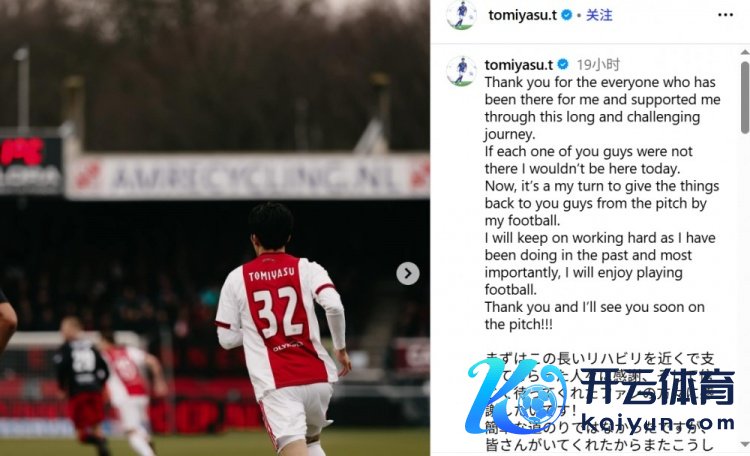Click the avatar beside the caption
The image size is (750, 456).
click(x=461, y=71)
